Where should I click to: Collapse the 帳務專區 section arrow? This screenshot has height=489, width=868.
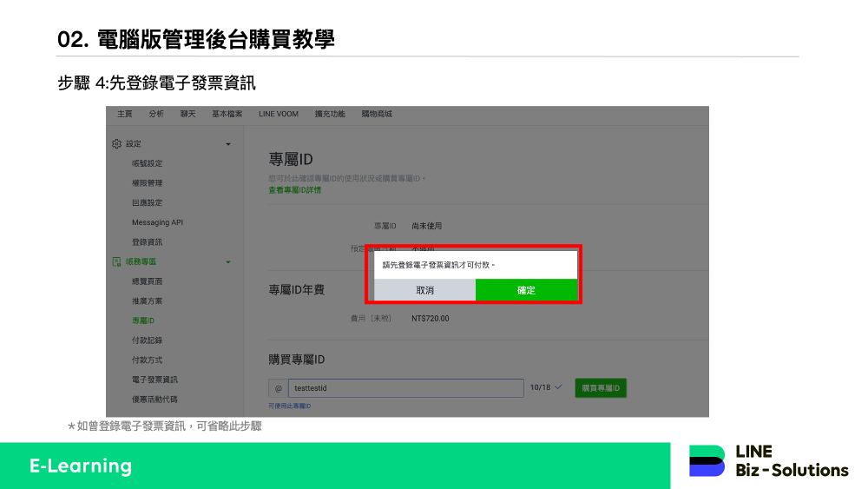[x=228, y=261]
